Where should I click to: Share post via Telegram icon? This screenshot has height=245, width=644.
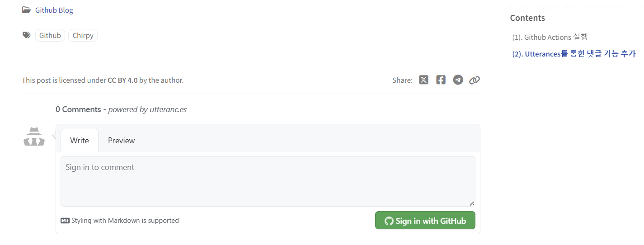click(458, 80)
